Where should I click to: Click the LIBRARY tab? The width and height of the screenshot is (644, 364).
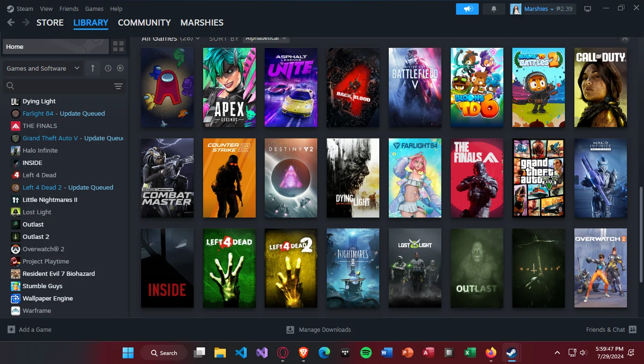(x=91, y=22)
